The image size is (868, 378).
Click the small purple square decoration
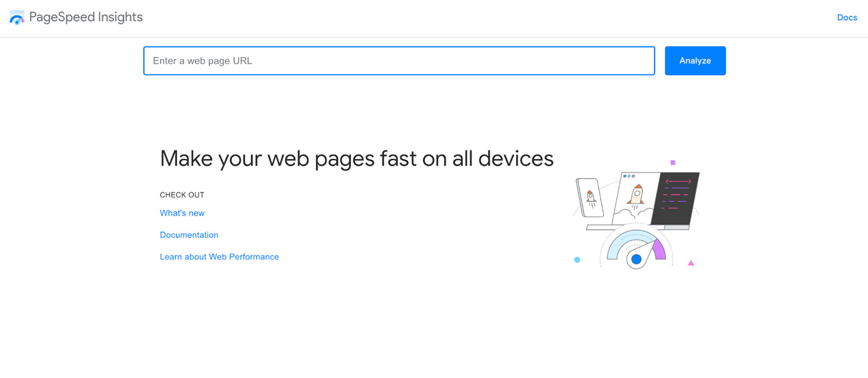[x=673, y=162]
